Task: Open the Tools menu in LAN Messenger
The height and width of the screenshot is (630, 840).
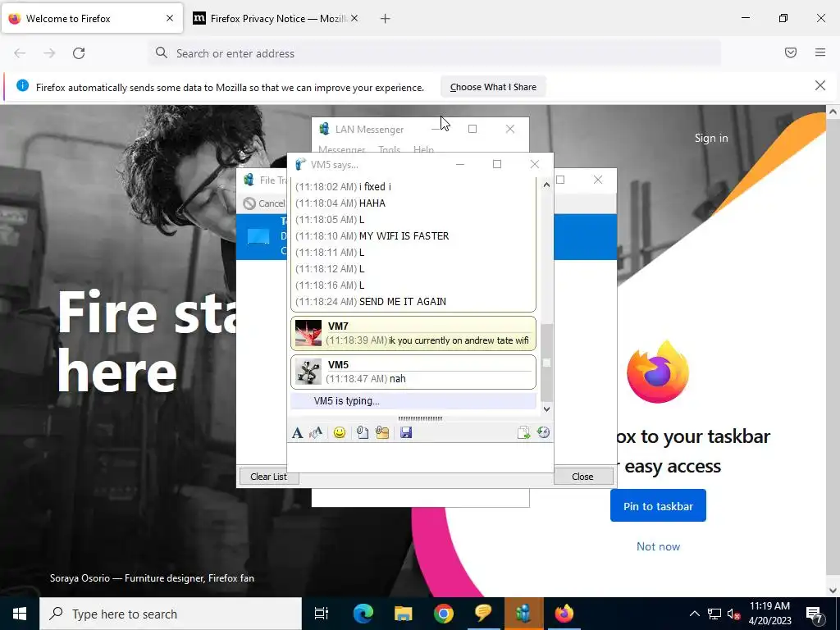Action: 390,149
